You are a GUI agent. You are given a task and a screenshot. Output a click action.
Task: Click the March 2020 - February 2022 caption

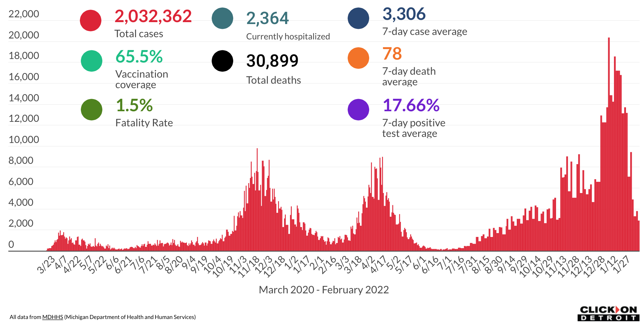(324, 290)
